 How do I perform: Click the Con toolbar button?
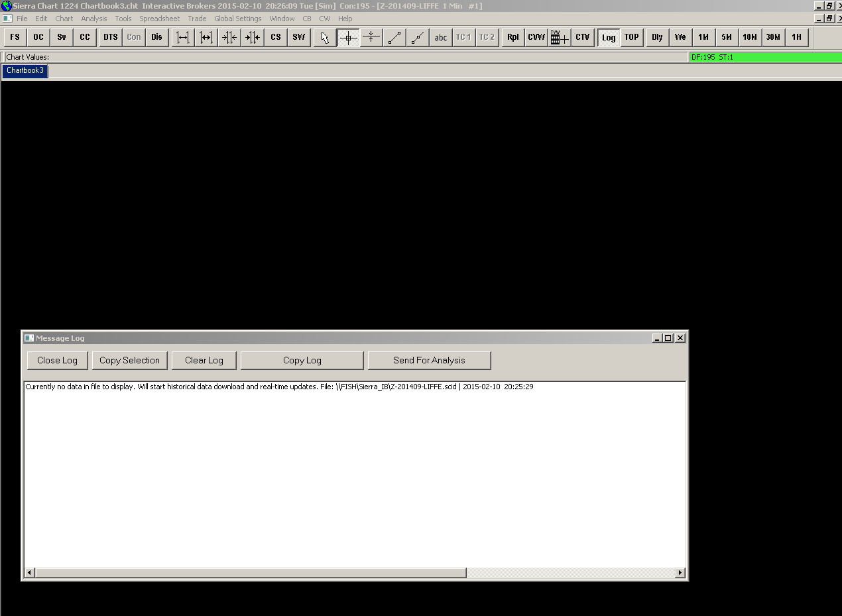point(134,37)
